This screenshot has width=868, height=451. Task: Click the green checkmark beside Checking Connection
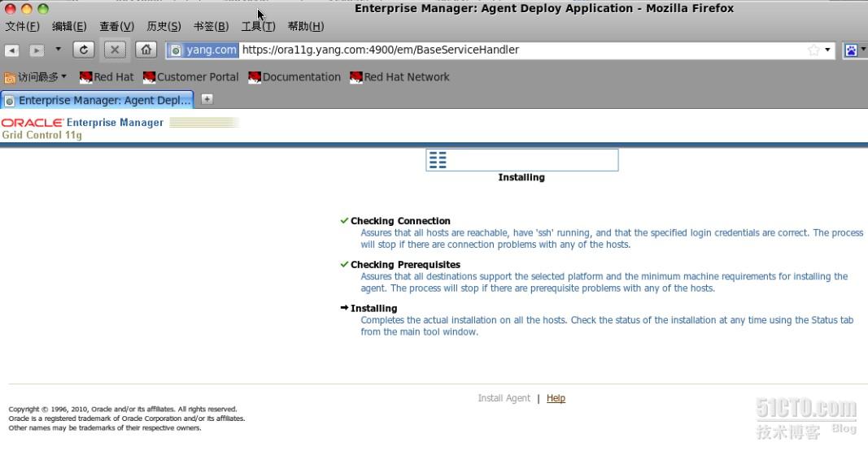coord(344,220)
